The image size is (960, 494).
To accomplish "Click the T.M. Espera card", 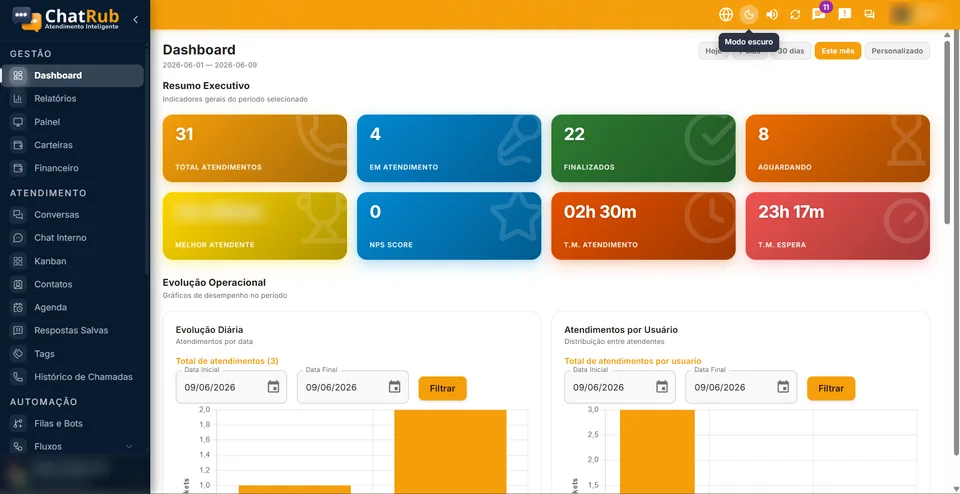I will click(x=838, y=226).
